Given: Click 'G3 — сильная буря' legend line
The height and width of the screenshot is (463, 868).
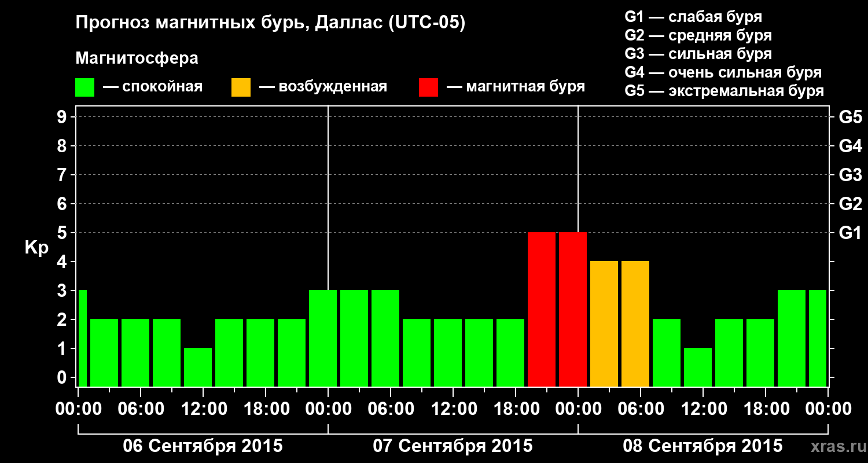Looking at the screenshot, I should 698,54.
